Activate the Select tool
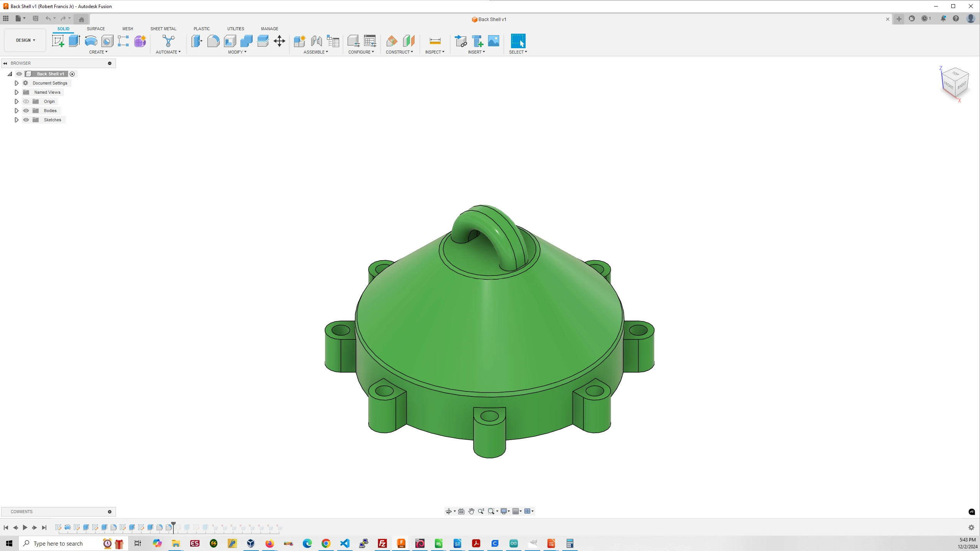This screenshot has width=980, height=551. coord(518,41)
